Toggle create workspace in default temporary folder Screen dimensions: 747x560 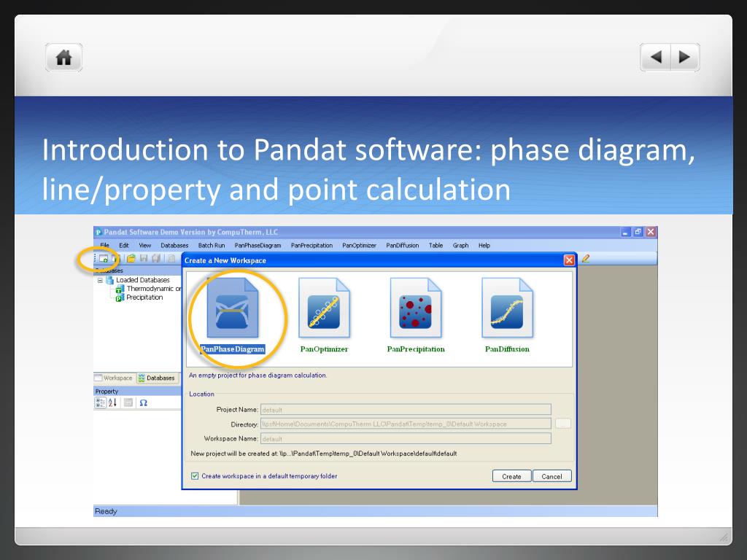coord(195,475)
